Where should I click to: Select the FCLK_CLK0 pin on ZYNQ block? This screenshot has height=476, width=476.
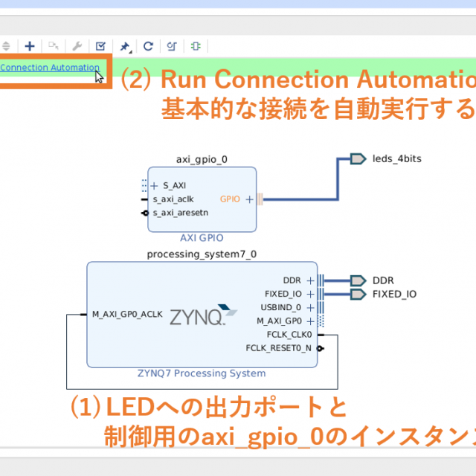click(x=289, y=335)
